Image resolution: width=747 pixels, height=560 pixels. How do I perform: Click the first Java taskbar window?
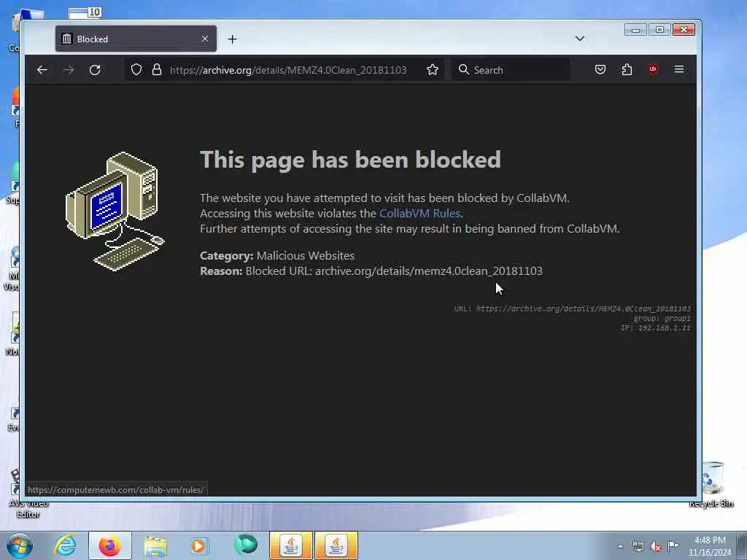pyautogui.click(x=291, y=545)
